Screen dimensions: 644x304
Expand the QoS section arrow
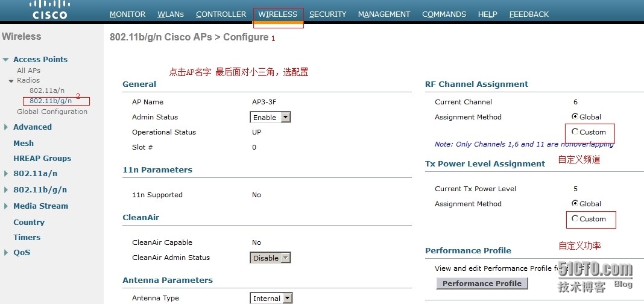pyautogui.click(x=6, y=253)
